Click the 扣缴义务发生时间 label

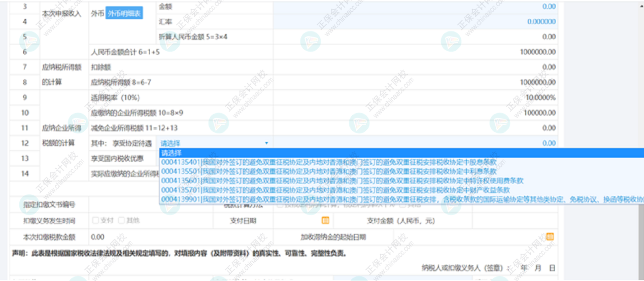(x=49, y=221)
